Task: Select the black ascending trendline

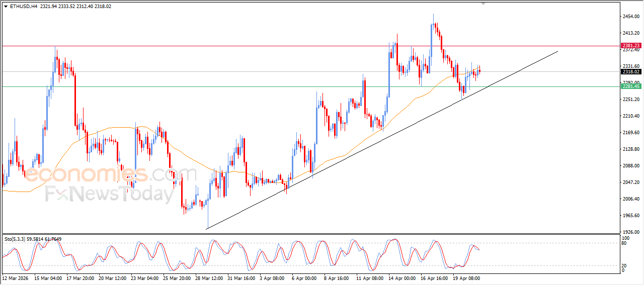Action: point(382,140)
